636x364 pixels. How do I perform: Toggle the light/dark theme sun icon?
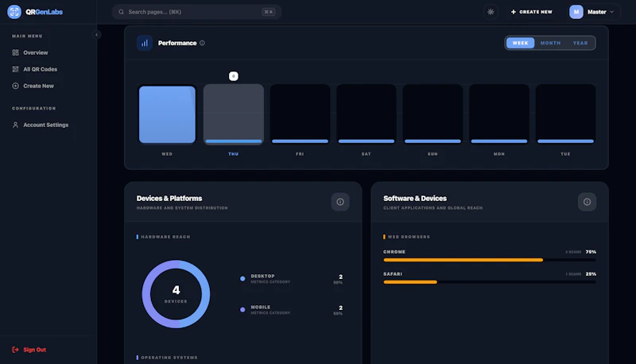click(491, 12)
